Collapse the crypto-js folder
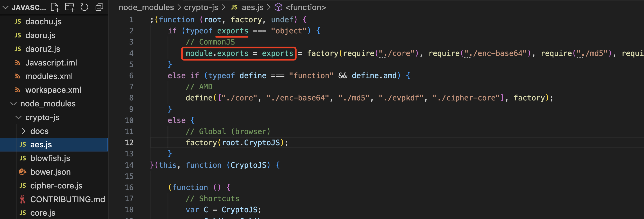 point(18,118)
